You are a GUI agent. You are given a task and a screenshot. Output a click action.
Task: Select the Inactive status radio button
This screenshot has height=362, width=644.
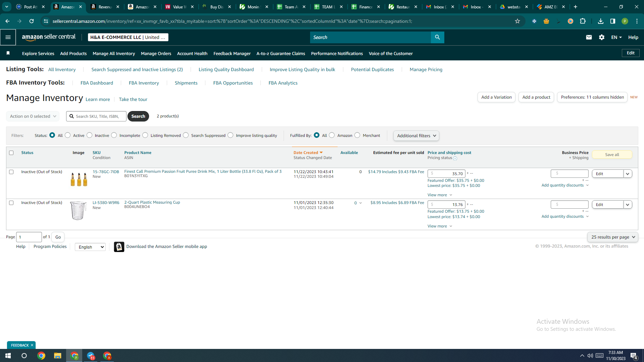[90, 135]
